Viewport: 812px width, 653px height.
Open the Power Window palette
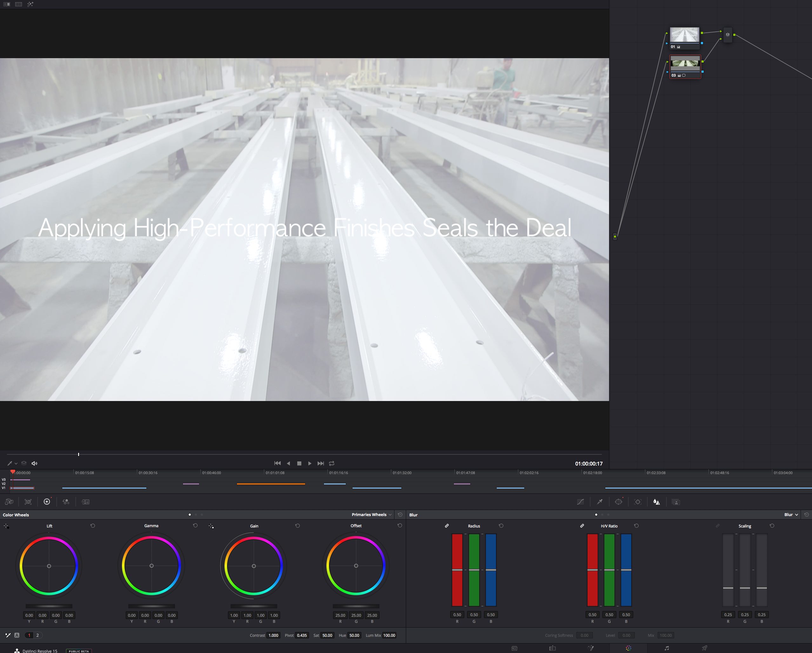[618, 502]
